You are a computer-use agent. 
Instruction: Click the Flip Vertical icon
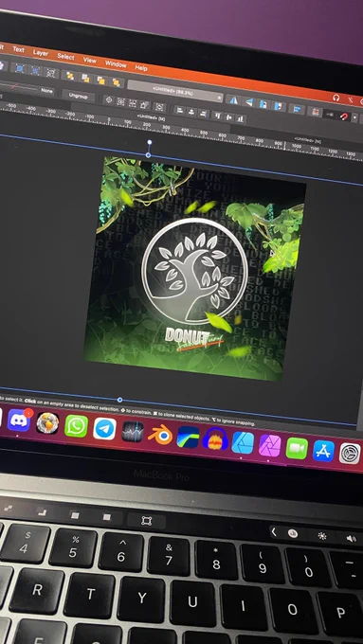[249, 102]
